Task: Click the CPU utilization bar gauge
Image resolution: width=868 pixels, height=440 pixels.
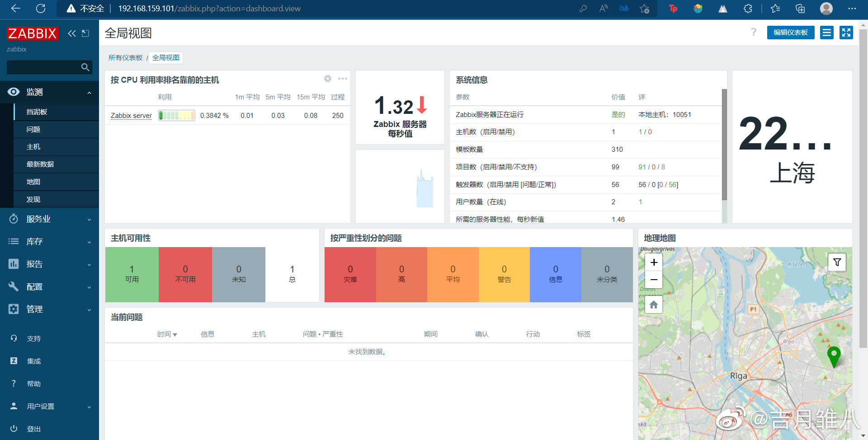Action: tap(177, 116)
